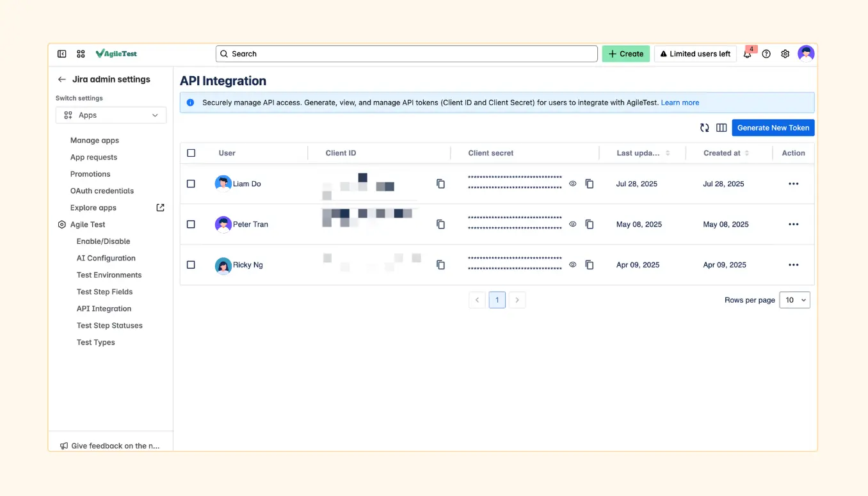
Task: Open Promotions
Action: point(90,174)
